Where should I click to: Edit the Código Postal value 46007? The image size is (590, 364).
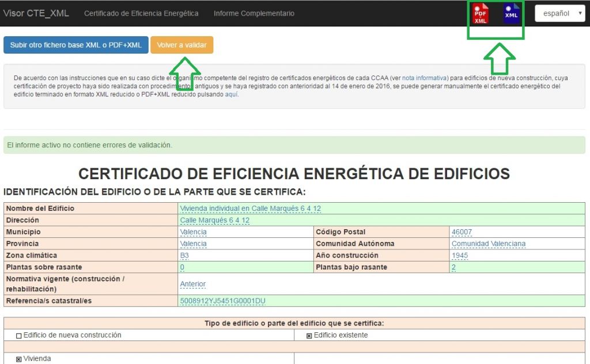point(462,232)
